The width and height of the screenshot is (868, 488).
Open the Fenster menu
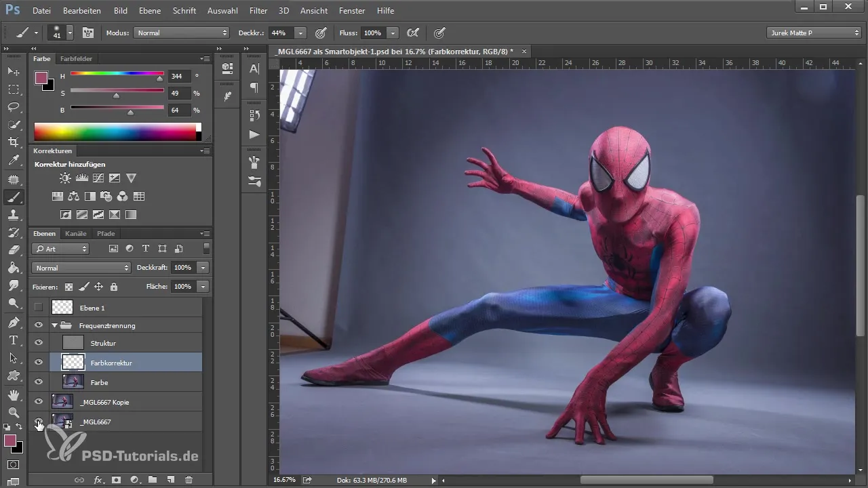tap(351, 11)
